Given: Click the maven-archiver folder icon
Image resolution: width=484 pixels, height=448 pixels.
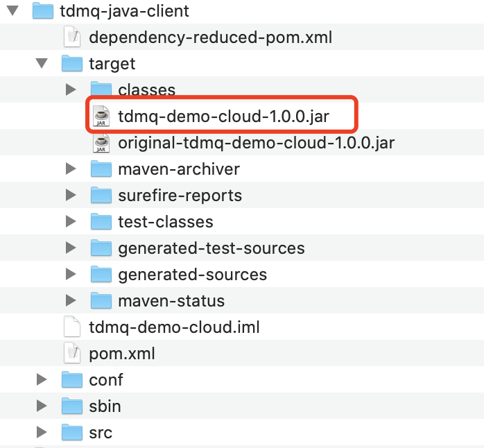Looking at the screenshot, I should [101, 169].
